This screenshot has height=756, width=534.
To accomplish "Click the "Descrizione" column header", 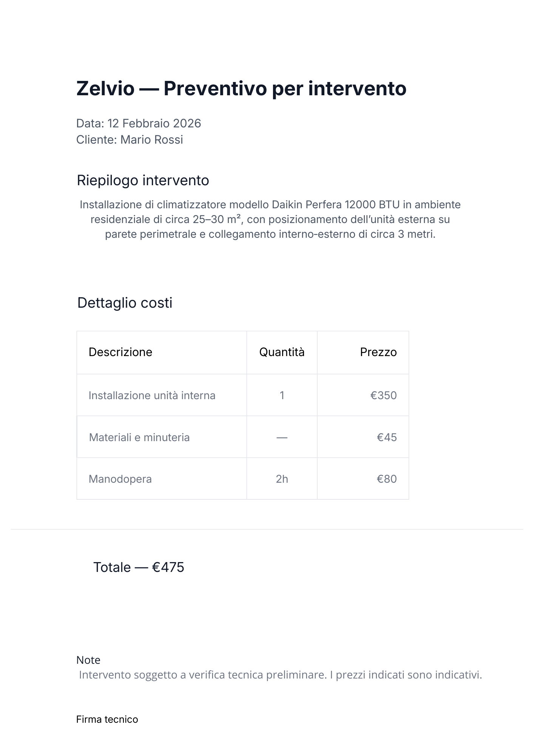I will 120,352.
